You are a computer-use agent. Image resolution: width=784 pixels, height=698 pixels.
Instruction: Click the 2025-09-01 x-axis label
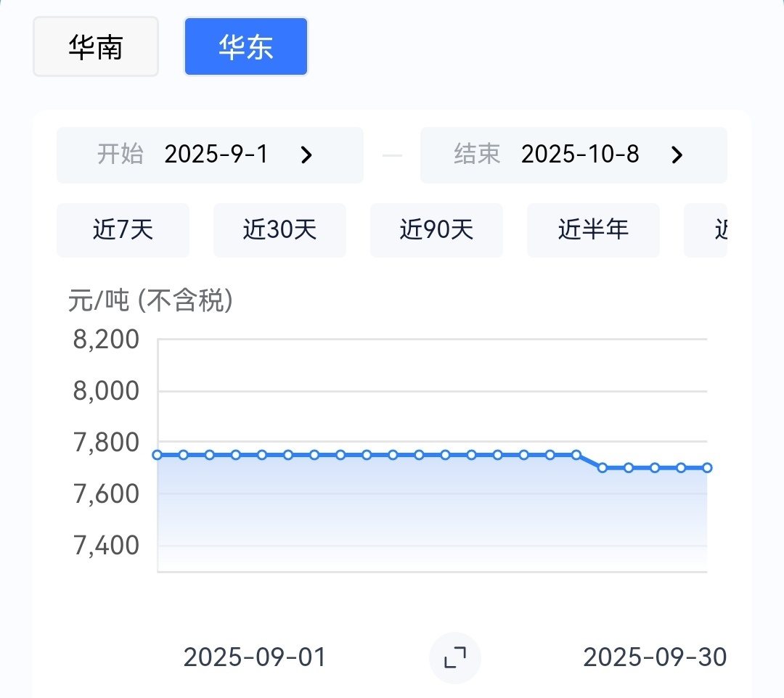click(x=255, y=657)
